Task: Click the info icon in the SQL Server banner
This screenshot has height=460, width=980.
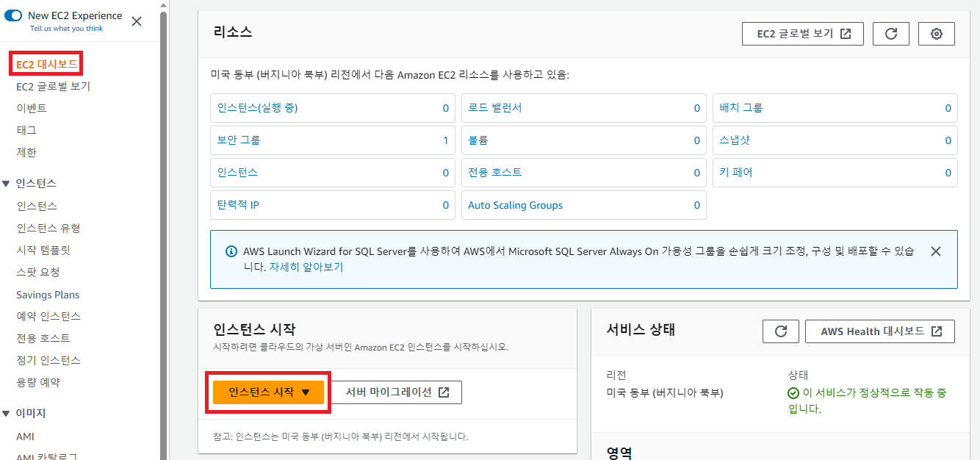Action: (231, 251)
